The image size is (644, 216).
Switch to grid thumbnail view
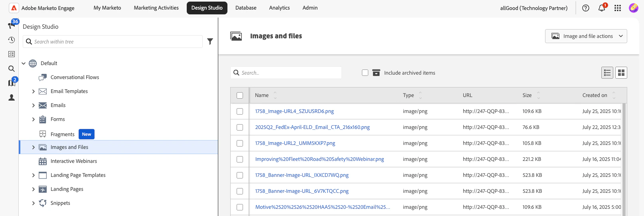621,73
